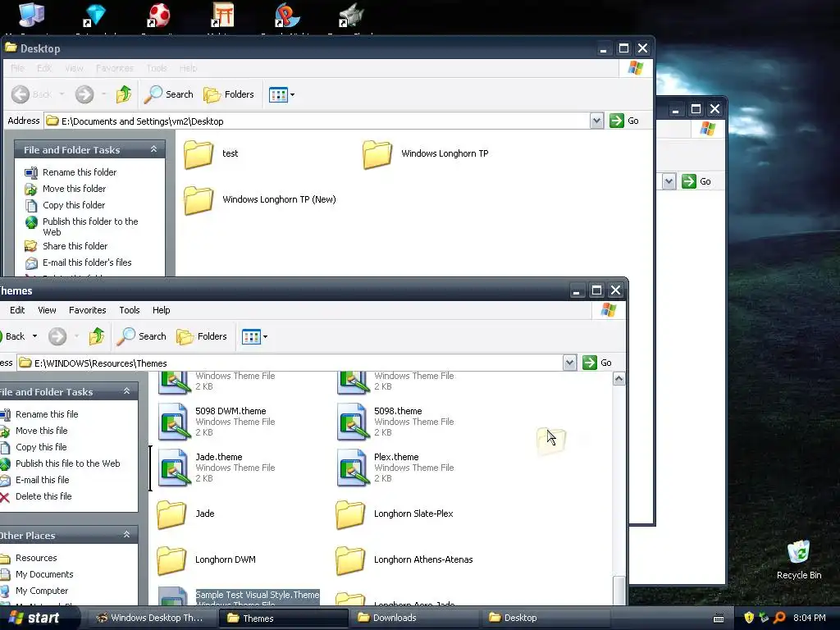Click the Themes window address field

click(290, 363)
